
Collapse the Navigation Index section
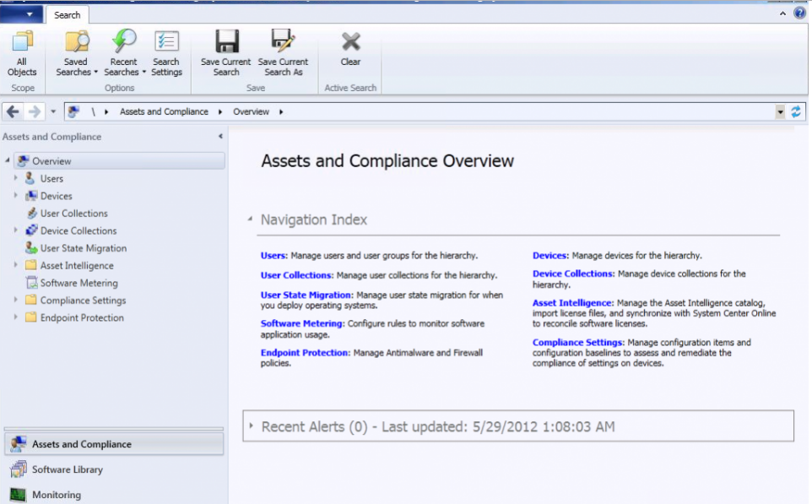coord(249,219)
